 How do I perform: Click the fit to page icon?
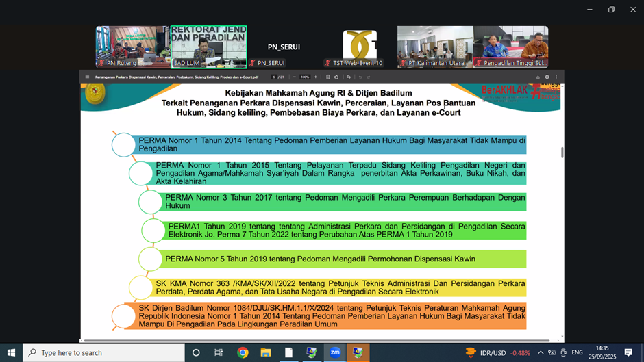(x=328, y=77)
